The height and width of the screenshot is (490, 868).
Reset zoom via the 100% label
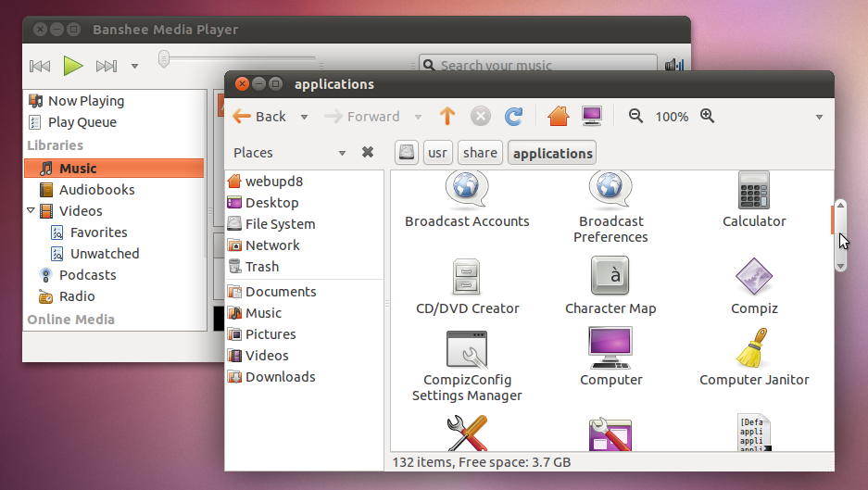[x=672, y=117]
